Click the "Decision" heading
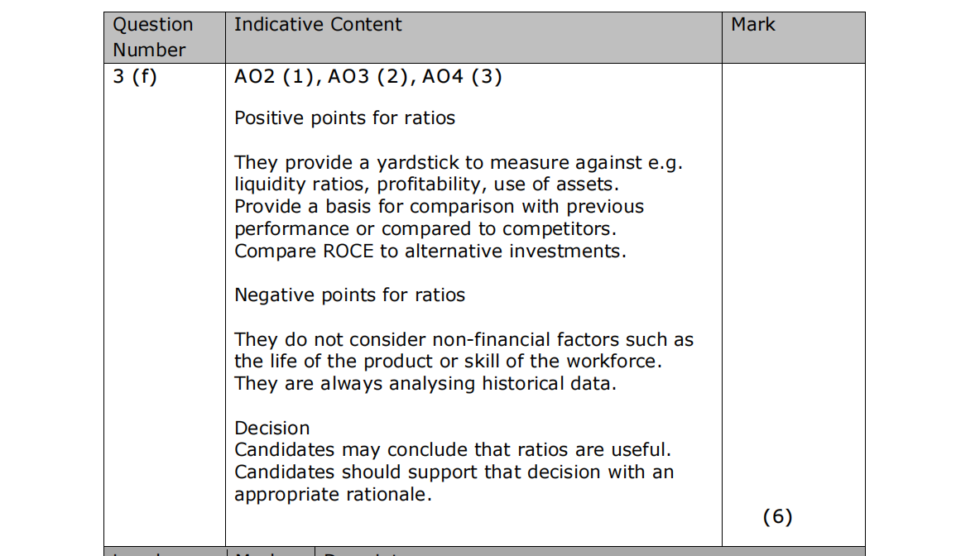 coord(271,429)
